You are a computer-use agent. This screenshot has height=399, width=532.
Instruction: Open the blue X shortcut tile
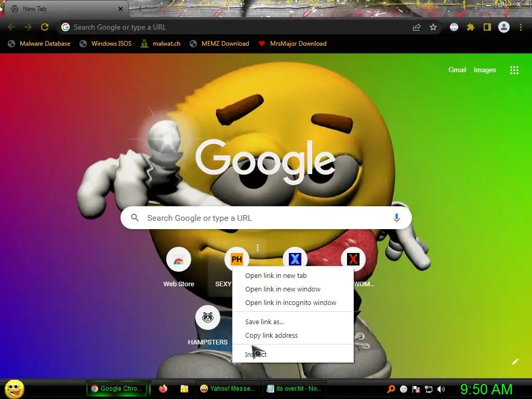(x=295, y=260)
